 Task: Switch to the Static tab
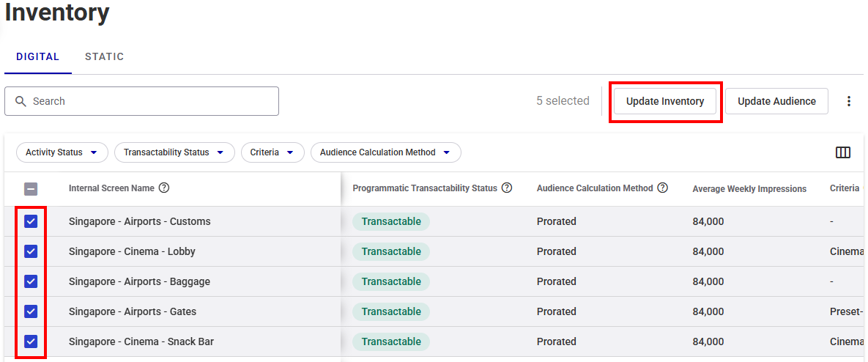[x=104, y=56]
